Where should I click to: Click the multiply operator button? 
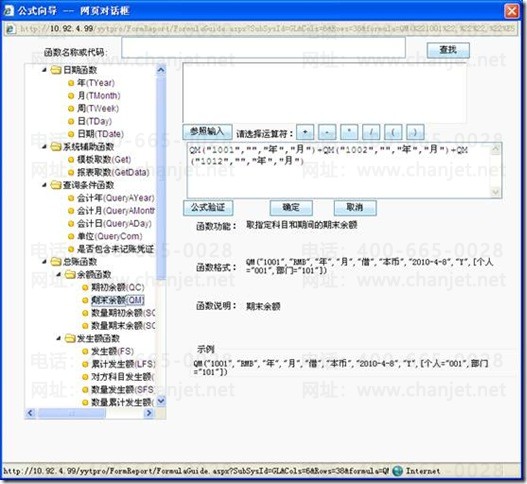click(x=349, y=132)
